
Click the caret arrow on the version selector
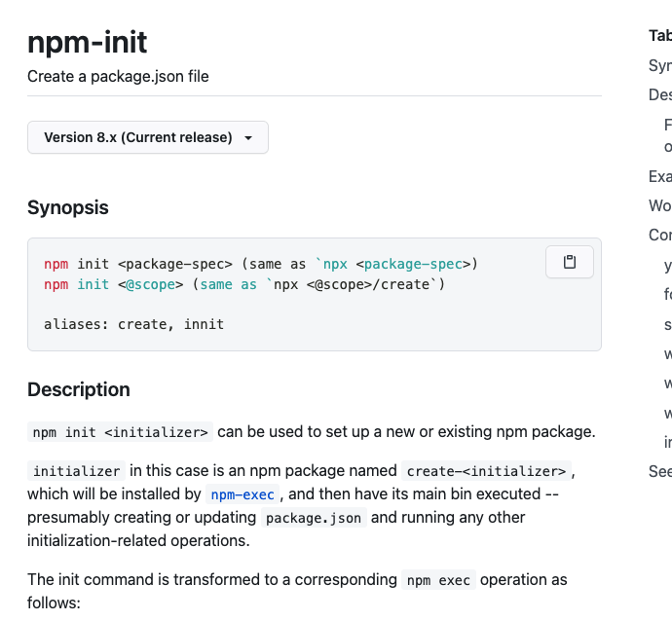tap(248, 138)
